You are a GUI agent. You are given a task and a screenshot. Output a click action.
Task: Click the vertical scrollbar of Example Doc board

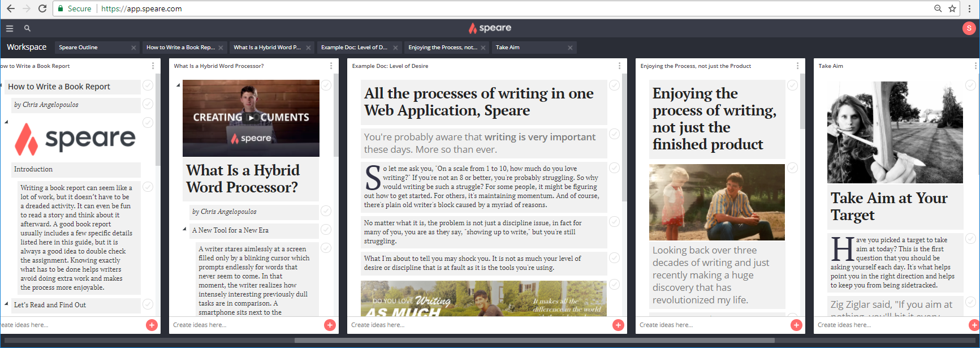[624, 138]
